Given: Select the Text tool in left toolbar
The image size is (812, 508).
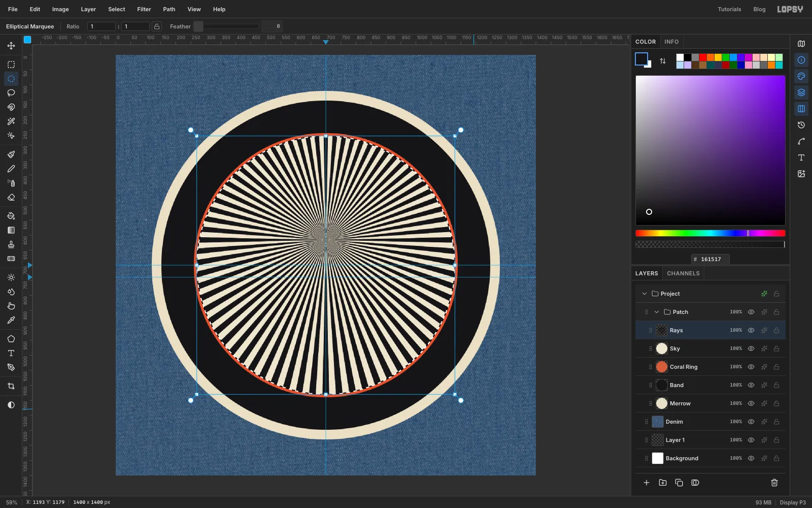Looking at the screenshot, I should pos(11,353).
